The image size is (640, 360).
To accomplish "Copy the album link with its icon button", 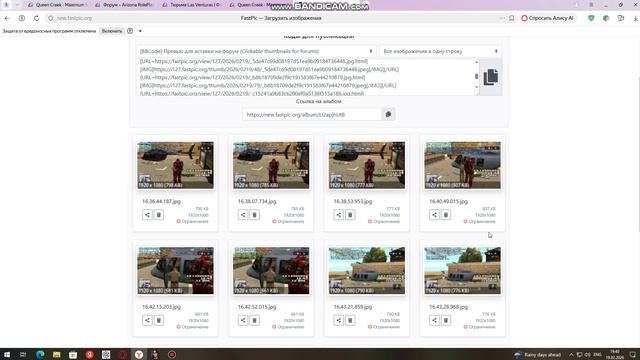I will 388,115.
